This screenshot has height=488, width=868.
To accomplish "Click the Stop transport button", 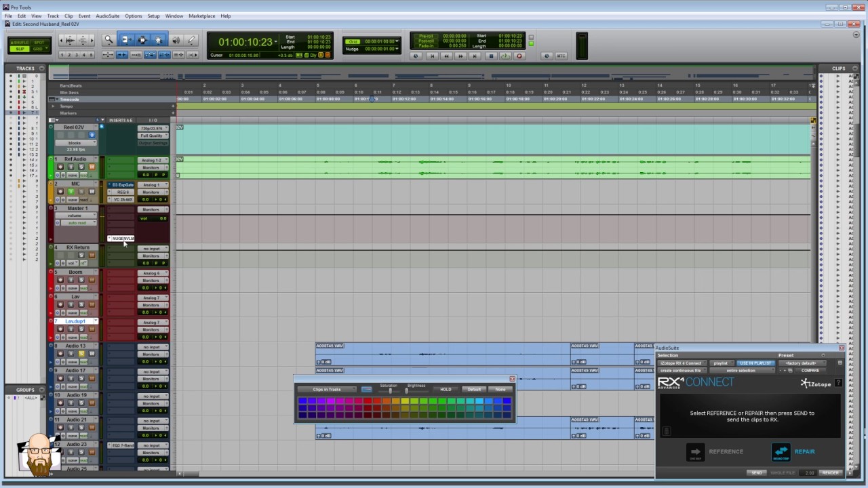I will pos(491,56).
